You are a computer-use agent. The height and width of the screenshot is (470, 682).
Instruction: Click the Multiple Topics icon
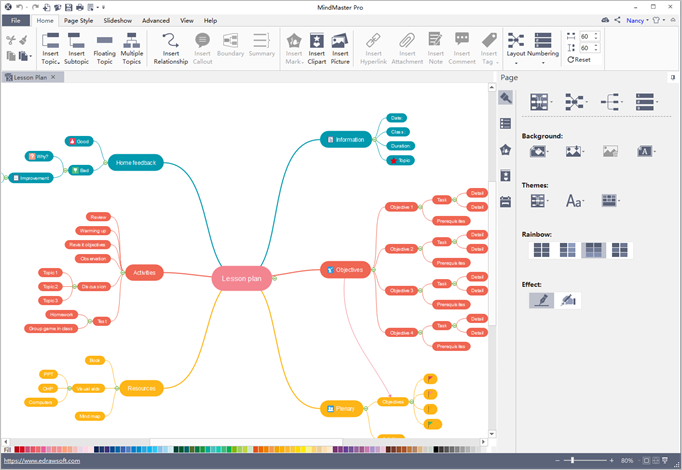click(x=131, y=47)
